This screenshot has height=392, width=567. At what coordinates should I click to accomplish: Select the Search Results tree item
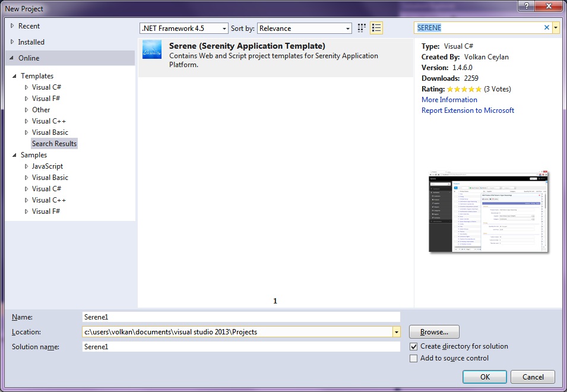click(54, 144)
